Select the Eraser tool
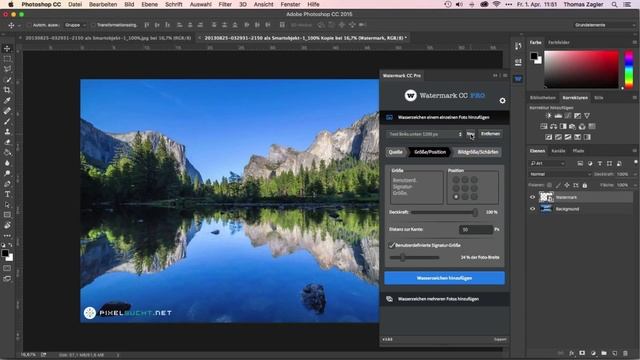Image resolution: width=640 pixels, height=360 pixels. point(7,142)
